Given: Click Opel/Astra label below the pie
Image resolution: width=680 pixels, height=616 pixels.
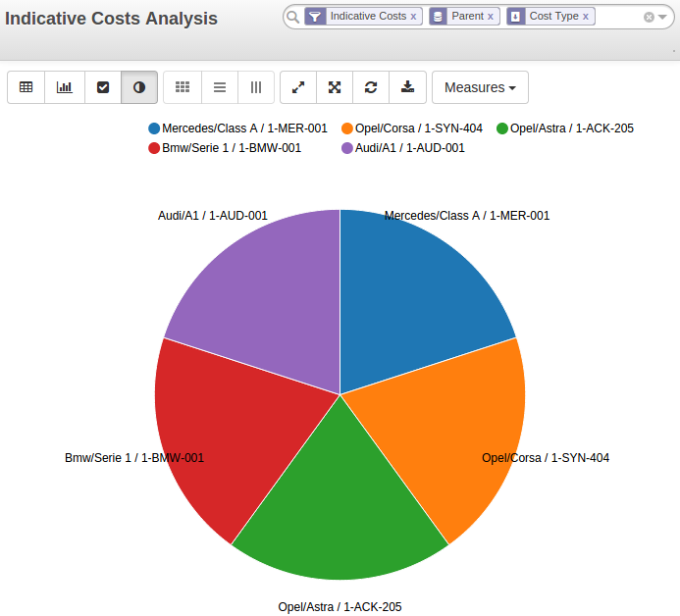Looking at the screenshot, I should click(x=340, y=607).
